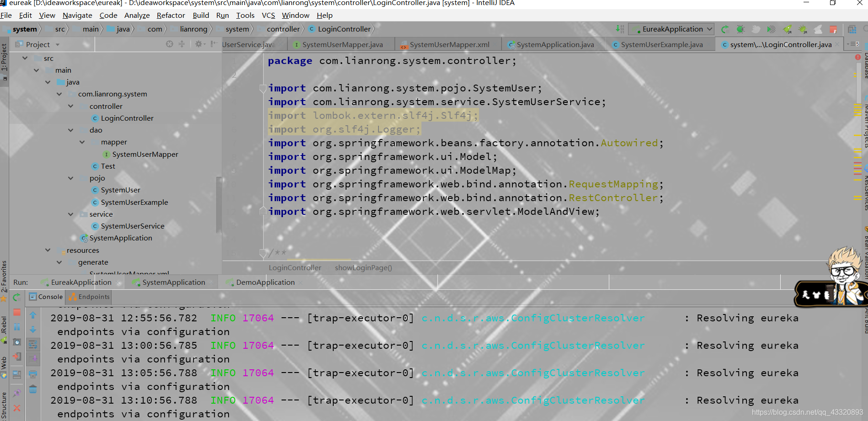This screenshot has height=421, width=868.
Task: Dump threads with the camera icon
Action: coord(17,342)
